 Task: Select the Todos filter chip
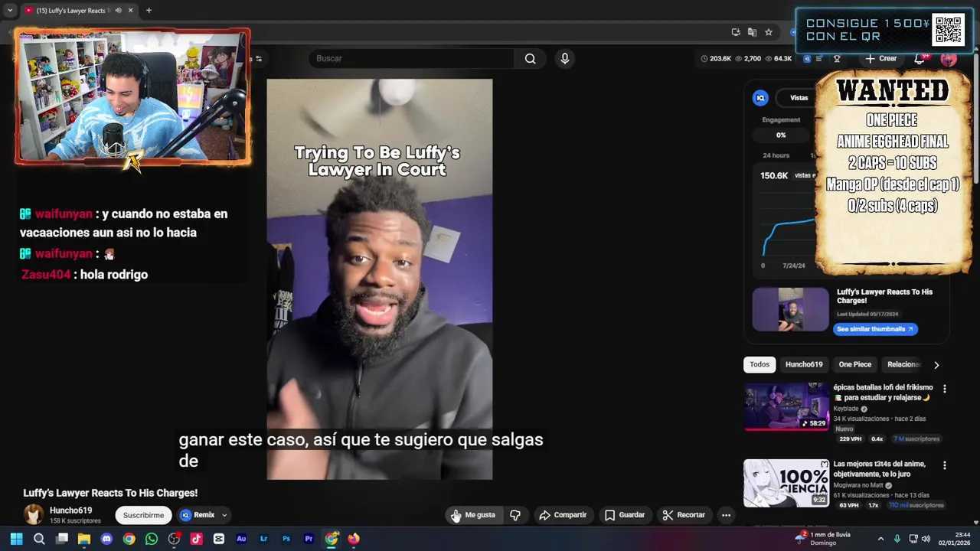[x=759, y=364]
